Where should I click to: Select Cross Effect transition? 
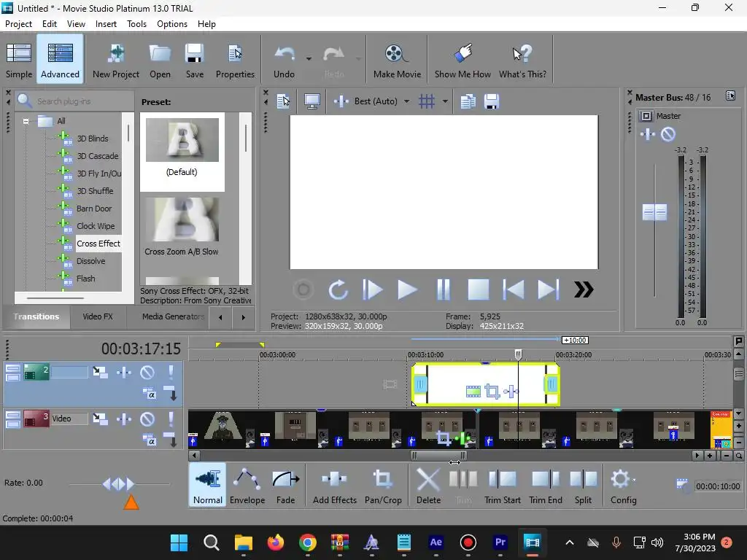coord(98,244)
